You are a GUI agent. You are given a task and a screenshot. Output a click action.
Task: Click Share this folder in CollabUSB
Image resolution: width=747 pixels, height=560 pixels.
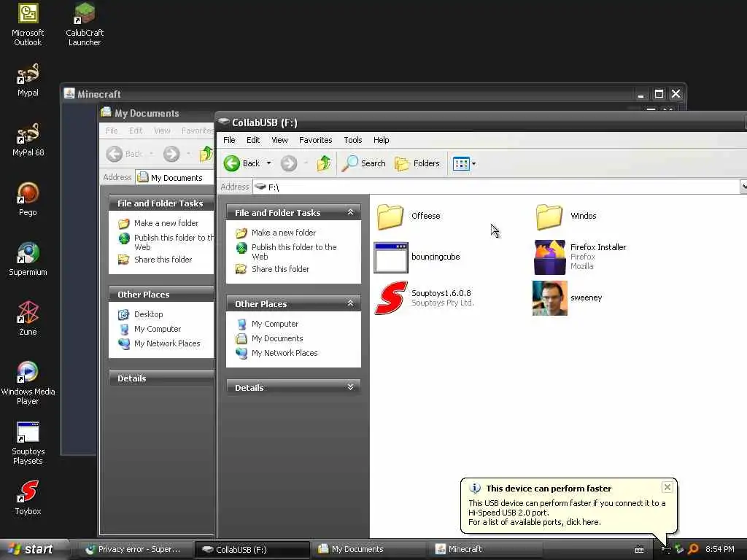[280, 269]
